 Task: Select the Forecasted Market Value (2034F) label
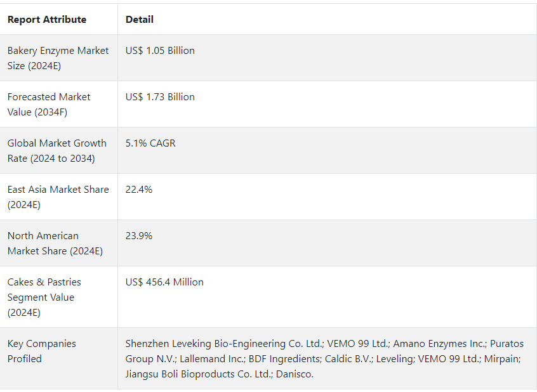pos(49,104)
